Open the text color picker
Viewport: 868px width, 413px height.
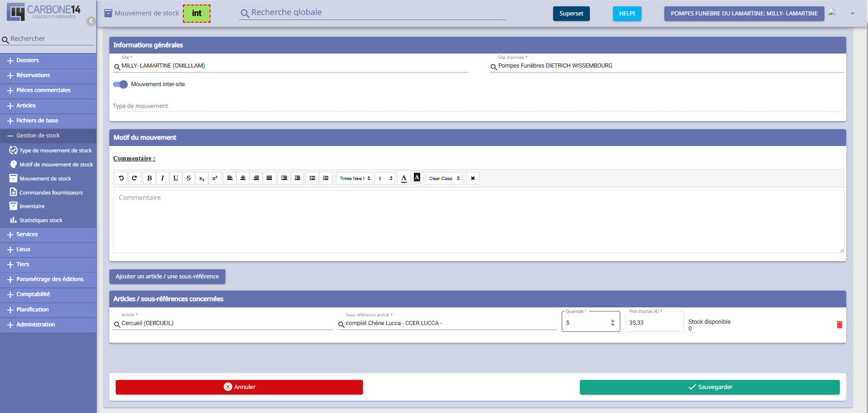pyautogui.click(x=404, y=178)
